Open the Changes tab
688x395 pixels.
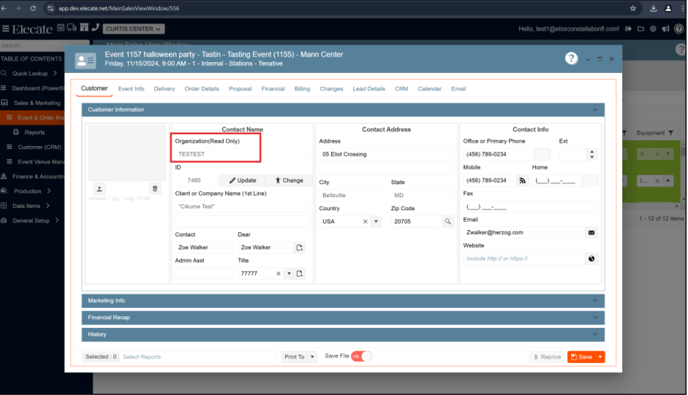(331, 89)
